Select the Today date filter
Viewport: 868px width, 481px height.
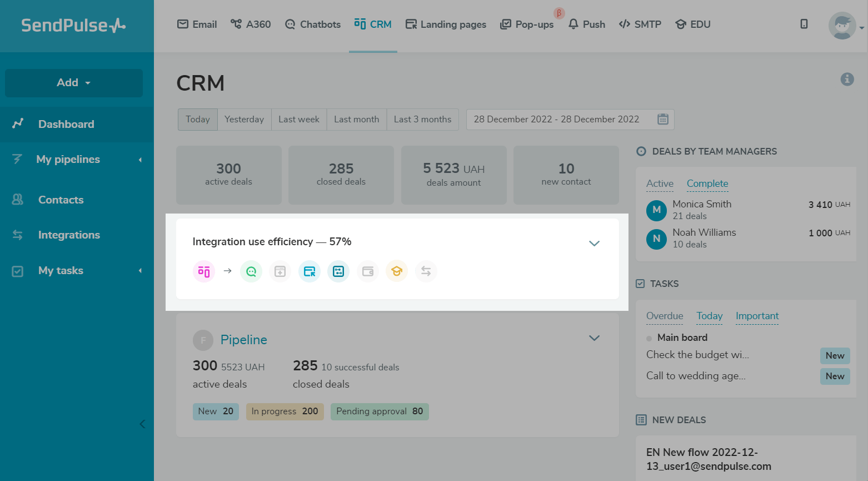198,120
